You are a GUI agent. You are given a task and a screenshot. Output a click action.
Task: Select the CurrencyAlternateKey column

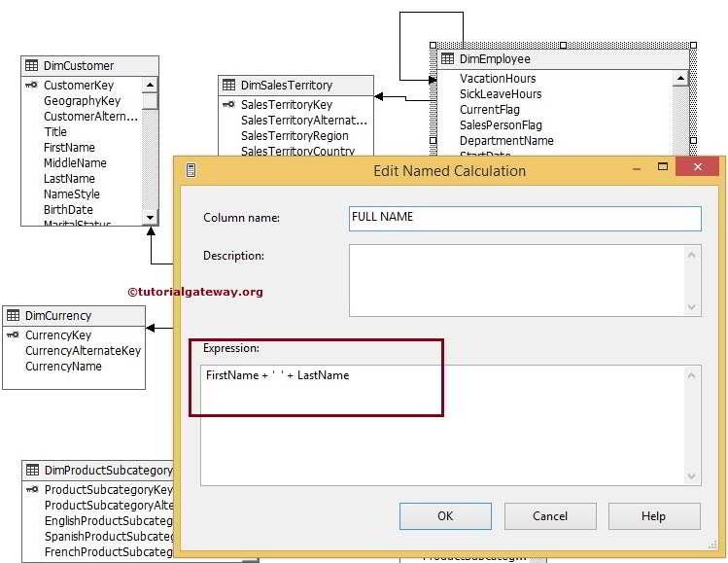(84, 351)
